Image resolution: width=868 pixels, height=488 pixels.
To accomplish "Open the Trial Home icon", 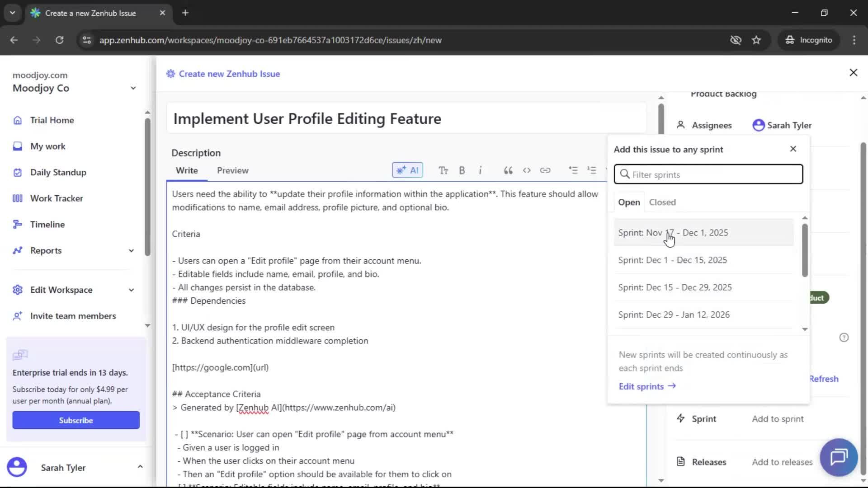I will 17,120.
